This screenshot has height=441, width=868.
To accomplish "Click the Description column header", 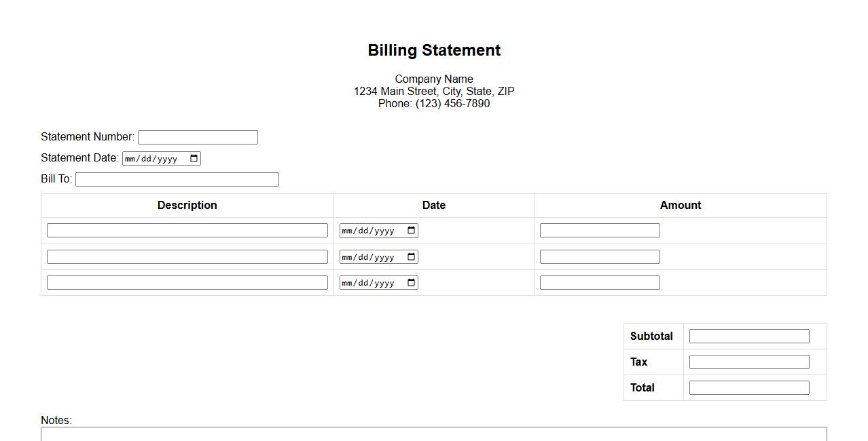I will click(x=187, y=206).
